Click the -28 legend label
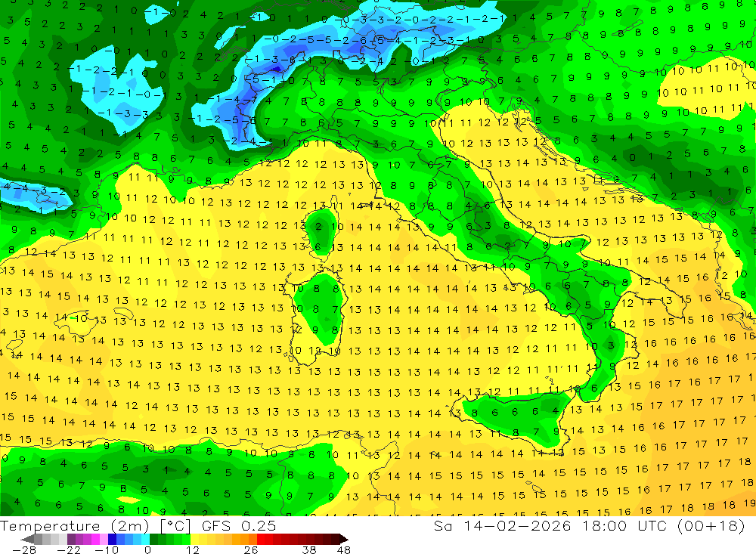Image resolution: width=756 pixels, height=554 pixels. click(x=24, y=549)
